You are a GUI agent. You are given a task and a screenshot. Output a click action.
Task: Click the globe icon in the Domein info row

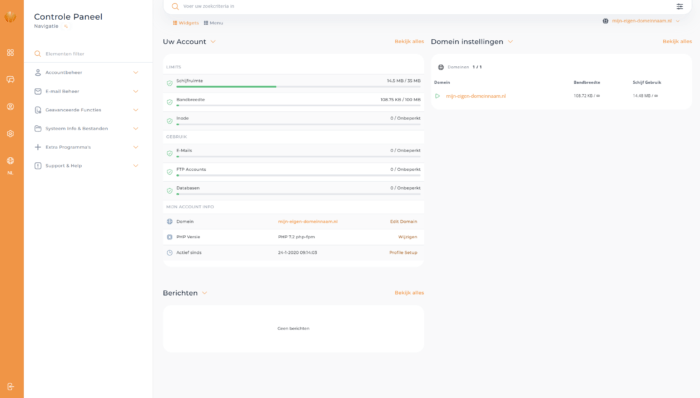click(x=170, y=221)
